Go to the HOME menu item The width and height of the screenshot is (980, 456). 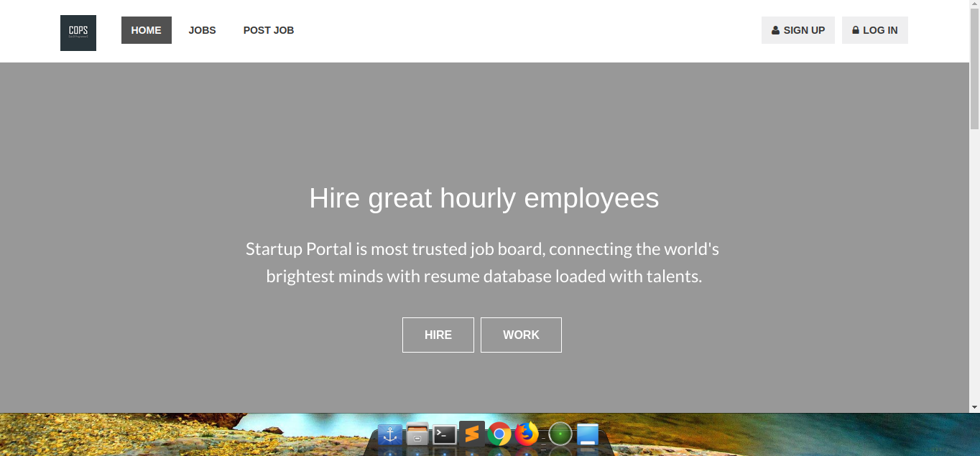[147, 30]
